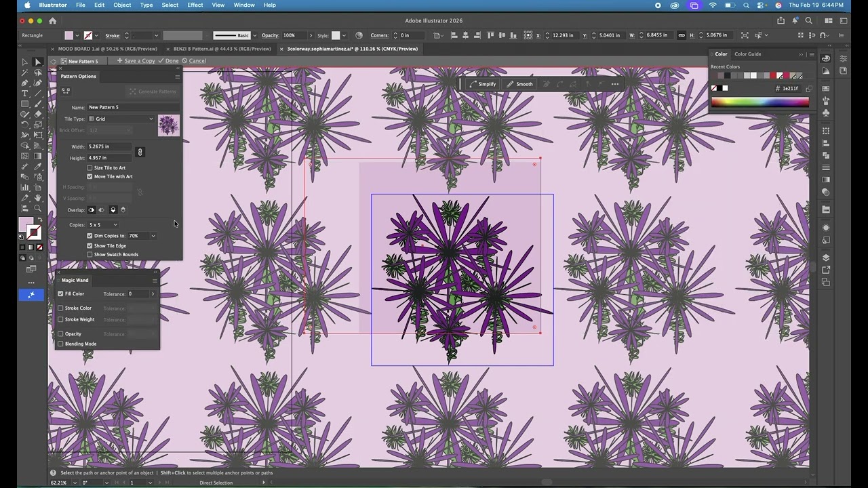868x488 pixels.
Task: Select the column Graph tool
Action: pos(25,187)
